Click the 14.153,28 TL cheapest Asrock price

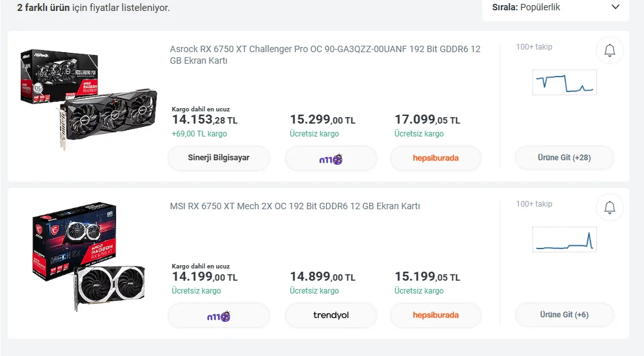[x=204, y=120]
